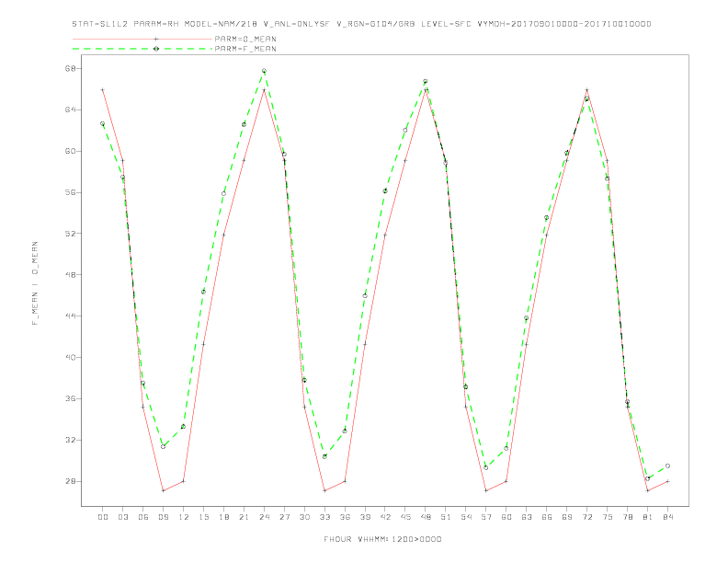Select F_MEAN circle marker at hour 24 peak
Image resolution: width=728 pixels, height=563 pixels.
(x=264, y=71)
